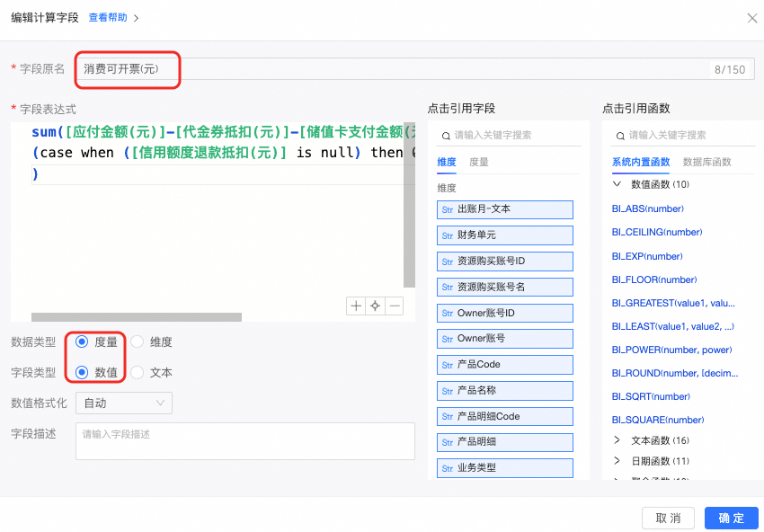Image resolution: width=764 pixels, height=532 pixels.
Task: Switch to the 系统内置函数 tab
Action: (641, 163)
